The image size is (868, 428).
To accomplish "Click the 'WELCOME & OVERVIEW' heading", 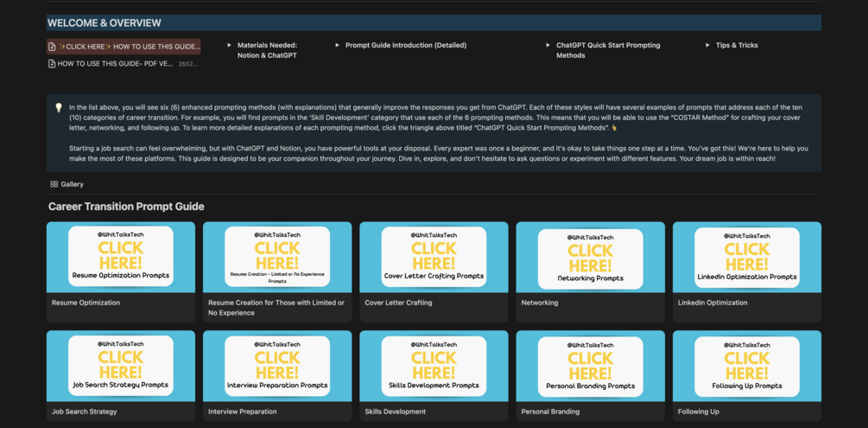I will [104, 23].
